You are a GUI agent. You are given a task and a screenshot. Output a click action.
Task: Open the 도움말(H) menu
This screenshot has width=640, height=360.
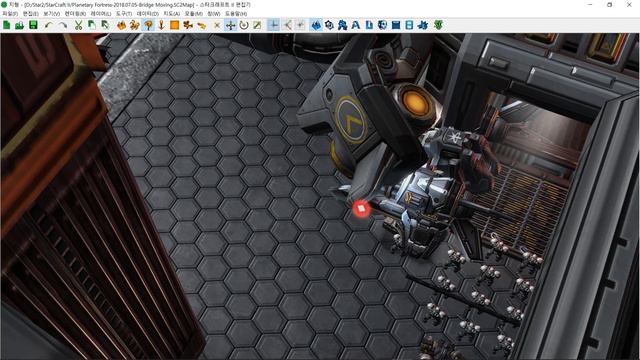tap(236, 13)
